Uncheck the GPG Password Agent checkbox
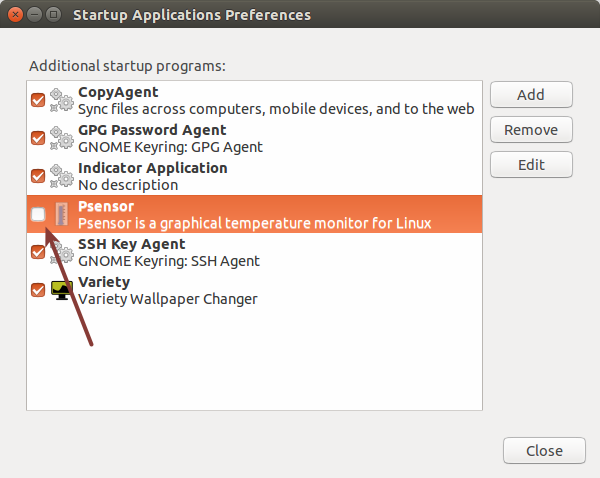The height and width of the screenshot is (478, 600). (38, 138)
